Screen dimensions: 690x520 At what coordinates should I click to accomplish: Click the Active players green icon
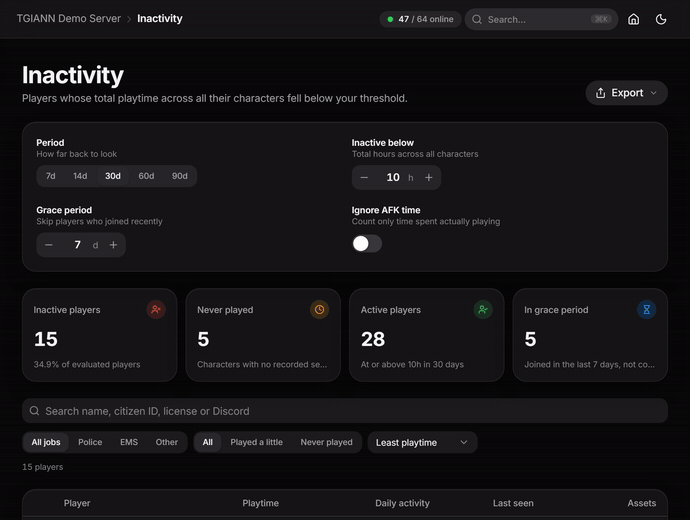click(483, 310)
